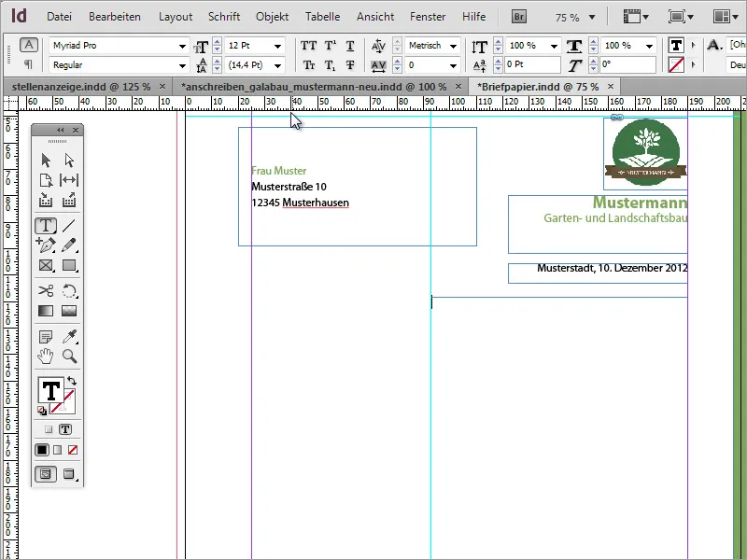747x560 pixels.
Task: Pick the Free Transform tool
Action: pyautogui.click(x=69, y=290)
